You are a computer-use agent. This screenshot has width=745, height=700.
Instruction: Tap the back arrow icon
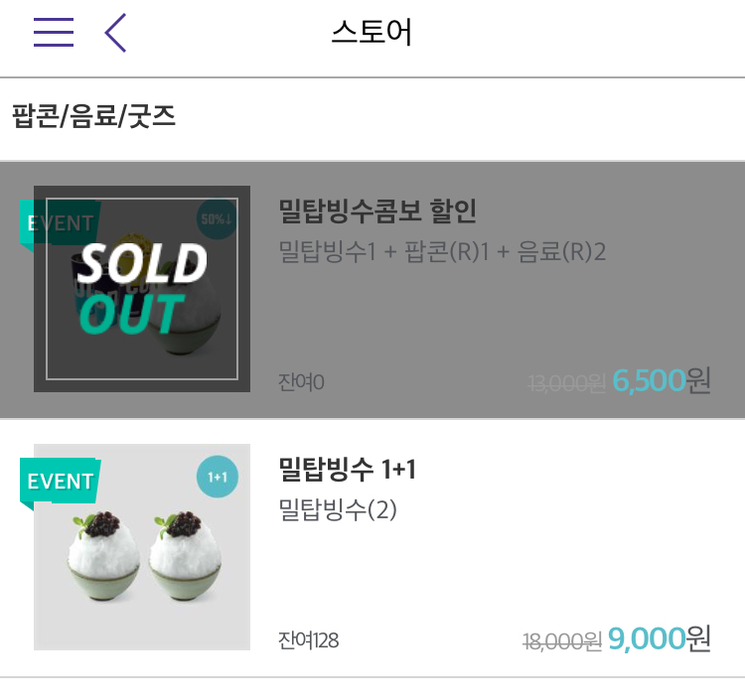116,33
